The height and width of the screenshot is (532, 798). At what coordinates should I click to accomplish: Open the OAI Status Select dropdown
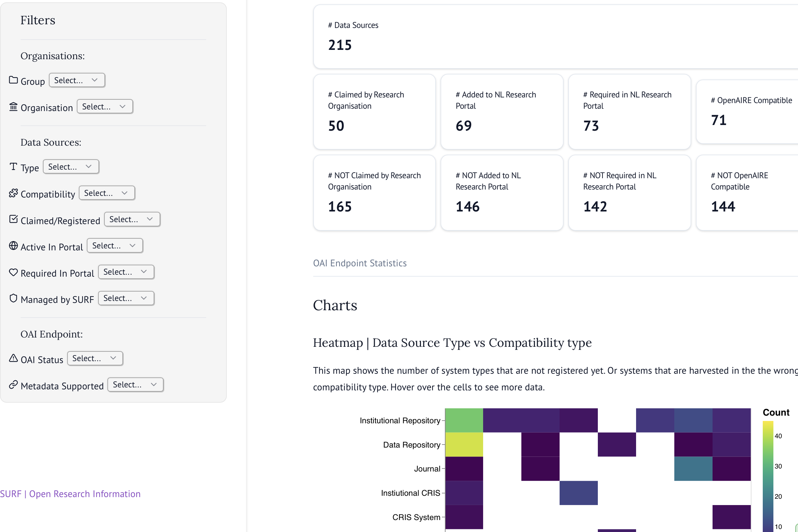(95, 358)
